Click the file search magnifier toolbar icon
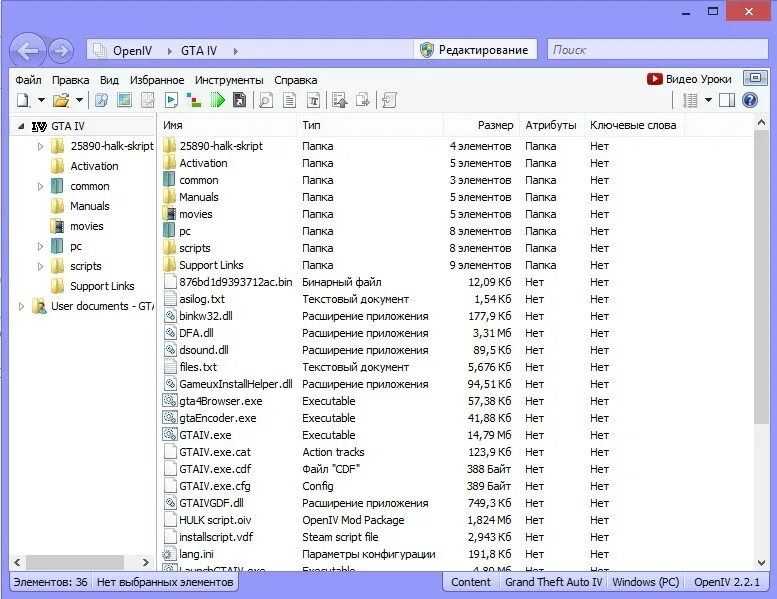777x599 pixels. click(101, 101)
